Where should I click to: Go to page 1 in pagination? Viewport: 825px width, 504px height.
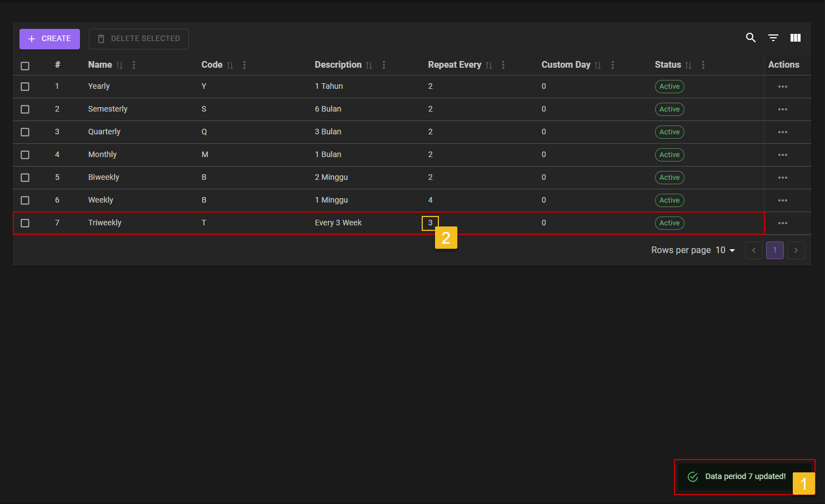[774, 250]
